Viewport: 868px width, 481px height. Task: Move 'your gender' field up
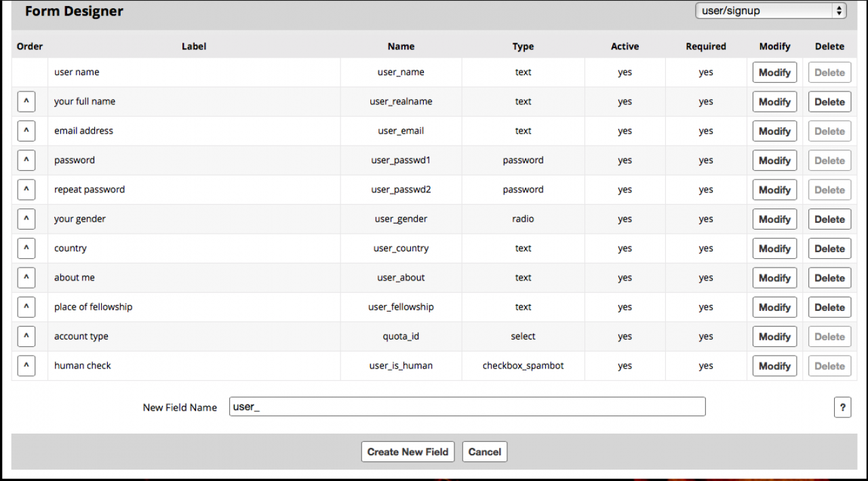26,219
